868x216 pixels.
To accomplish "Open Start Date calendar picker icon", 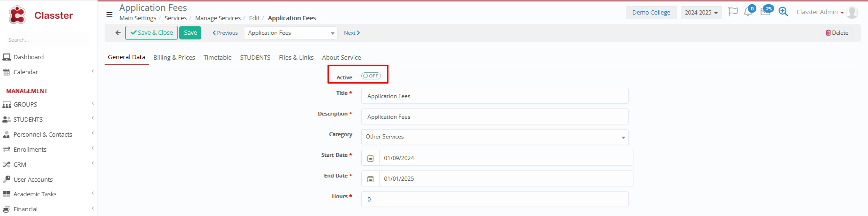I will (x=370, y=158).
